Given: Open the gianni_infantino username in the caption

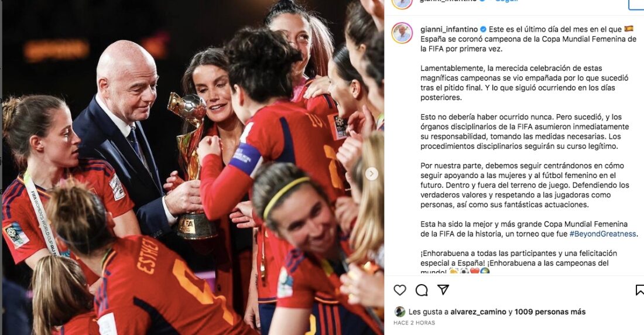Looking at the screenshot, I should click(449, 29).
